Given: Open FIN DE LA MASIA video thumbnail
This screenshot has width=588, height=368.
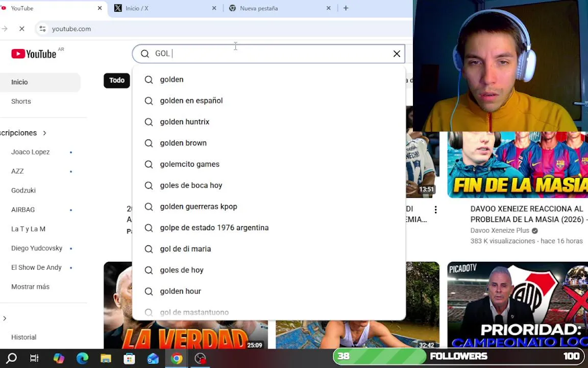Looking at the screenshot, I should coord(518,165).
